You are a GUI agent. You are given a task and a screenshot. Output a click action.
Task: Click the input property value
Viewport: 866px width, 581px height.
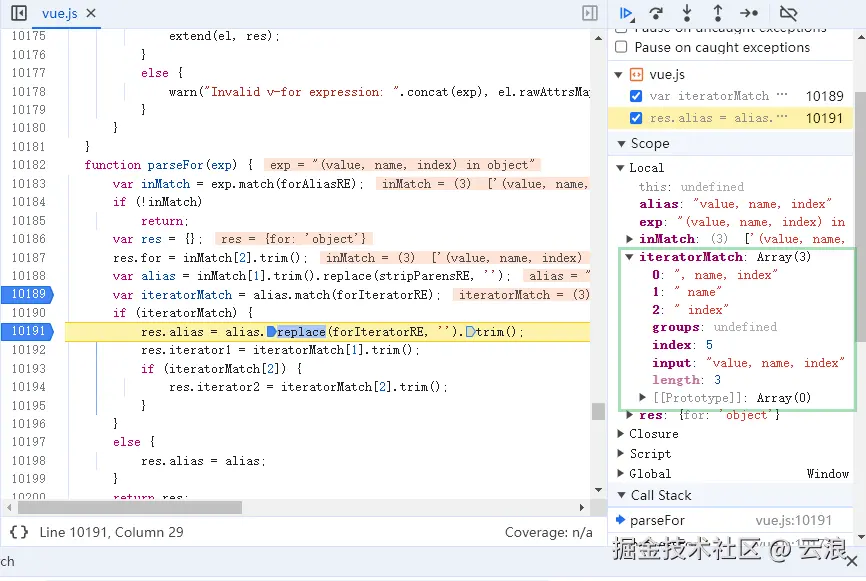[775, 363]
